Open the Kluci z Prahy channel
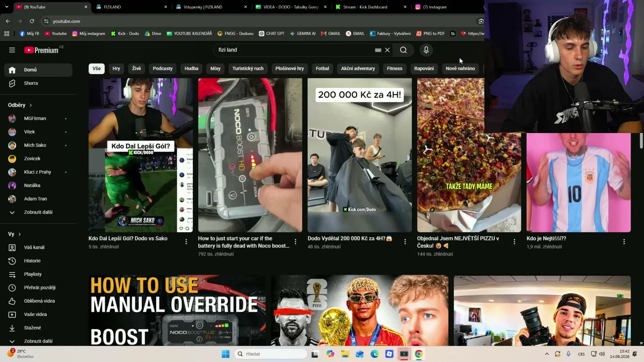The height and width of the screenshot is (362, 644). 38,172
